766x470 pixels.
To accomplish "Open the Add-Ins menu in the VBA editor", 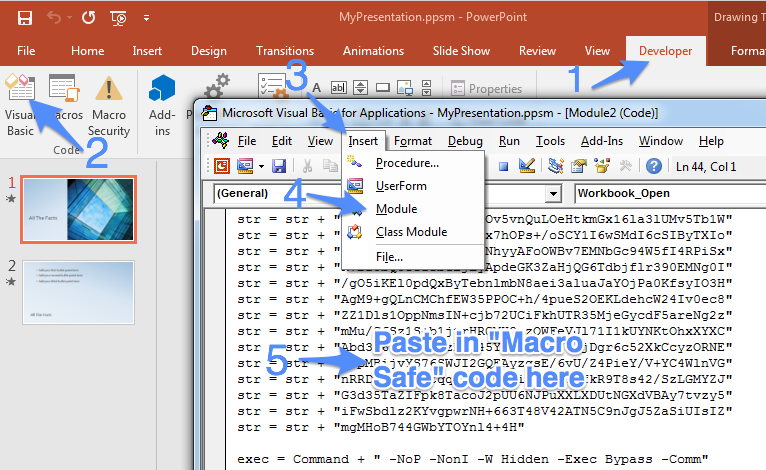I will pyautogui.click(x=602, y=141).
